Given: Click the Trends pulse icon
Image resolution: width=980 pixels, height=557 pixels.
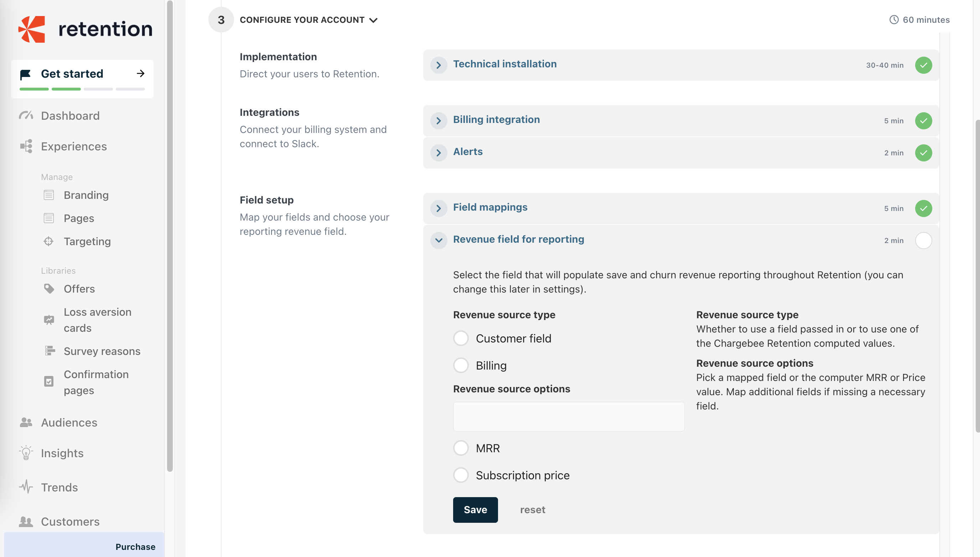Looking at the screenshot, I should point(26,487).
